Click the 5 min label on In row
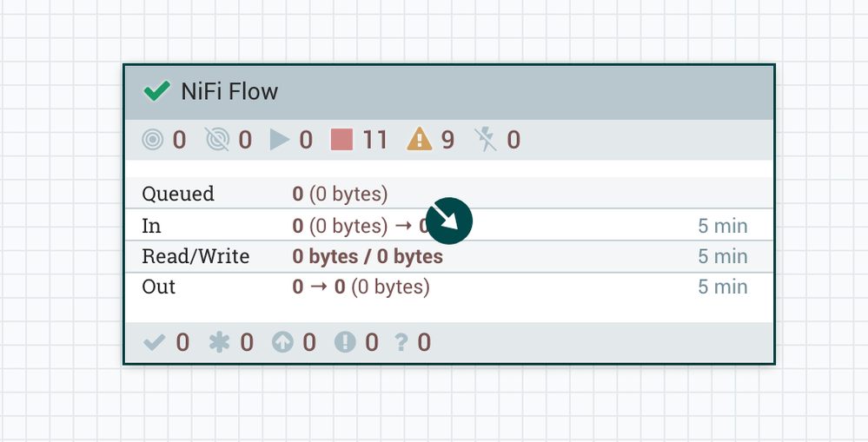Image resolution: width=868 pixels, height=442 pixels. [x=722, y=227]
